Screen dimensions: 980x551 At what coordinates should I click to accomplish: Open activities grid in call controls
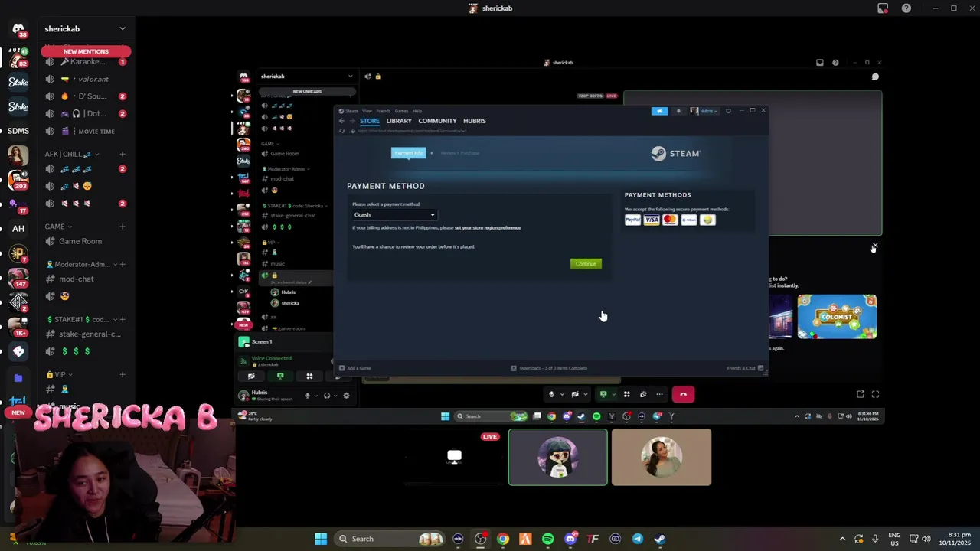click(626, 394)
